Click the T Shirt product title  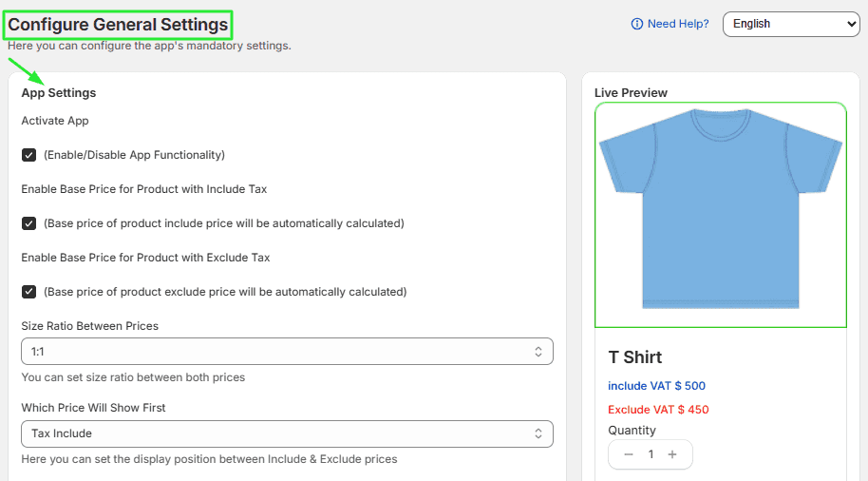pyautogui.click(x=635, y=357)
